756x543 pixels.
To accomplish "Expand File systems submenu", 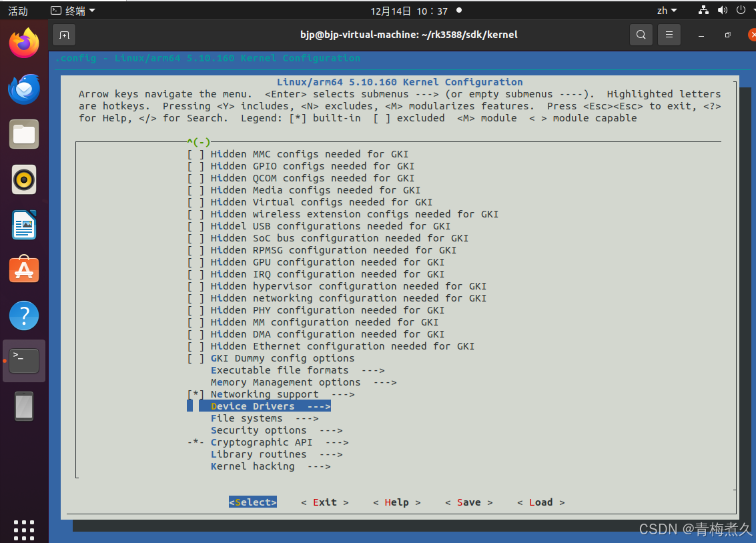I will point(265,419).
